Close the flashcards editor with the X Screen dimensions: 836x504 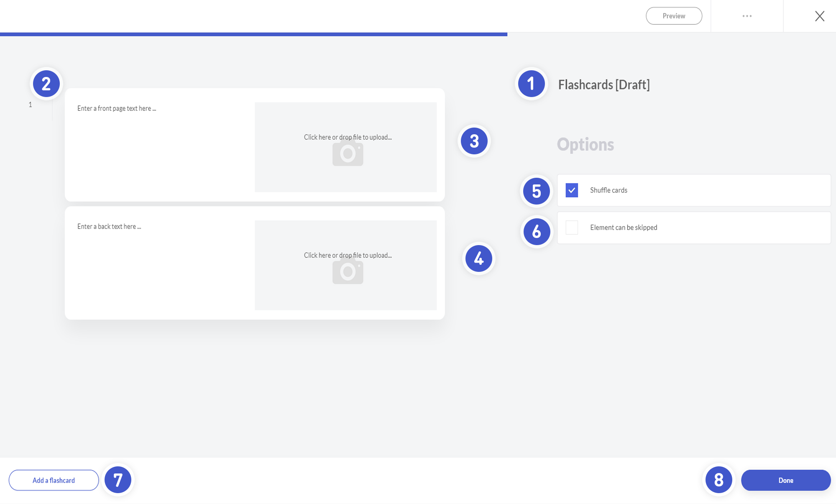pos(819,16)
